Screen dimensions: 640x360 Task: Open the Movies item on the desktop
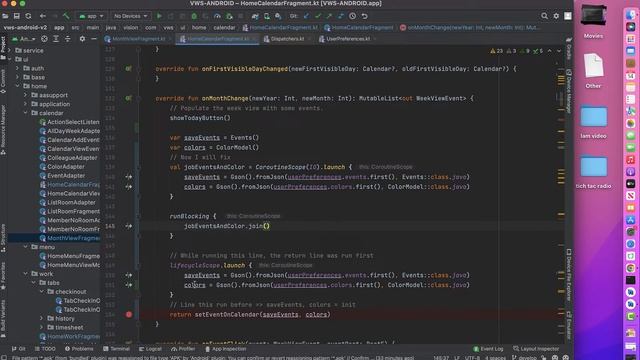(x=593, y=21)
